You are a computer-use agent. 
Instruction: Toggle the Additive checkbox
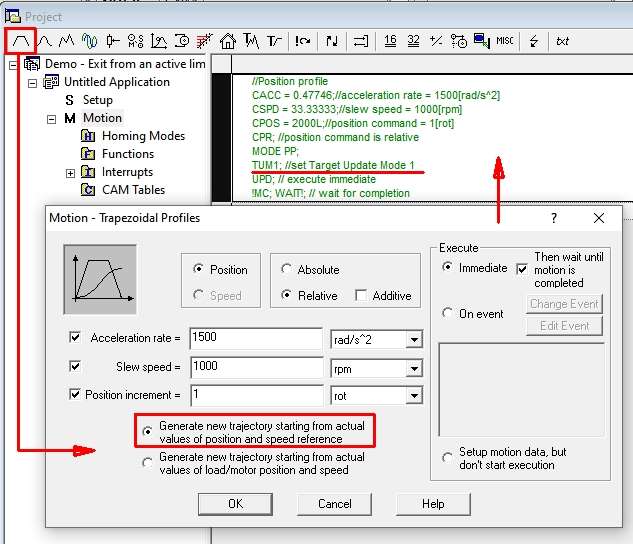pos(361,295)
